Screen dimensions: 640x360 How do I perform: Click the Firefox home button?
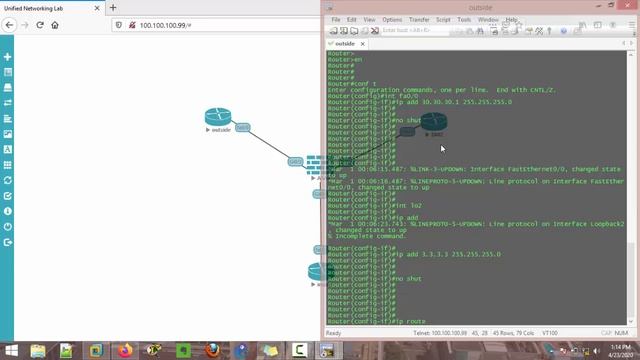point(55,25)
